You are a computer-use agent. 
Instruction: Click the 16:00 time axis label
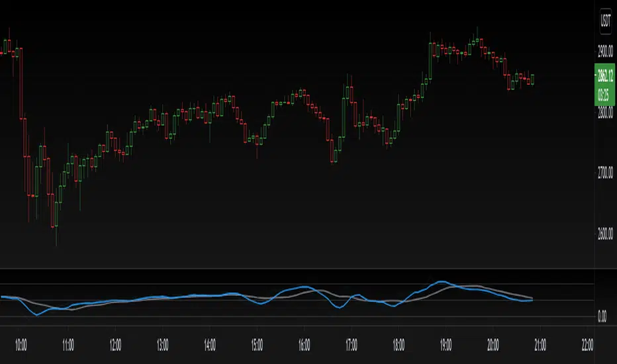[304, 345]
